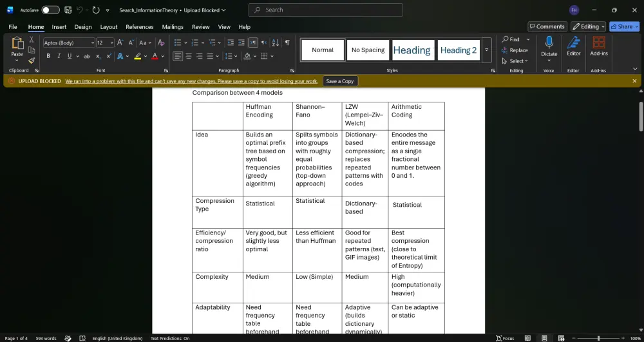Screen dimensions: 644x342
Task: Switch to the Design tab
Action: (x=83, y=26)
